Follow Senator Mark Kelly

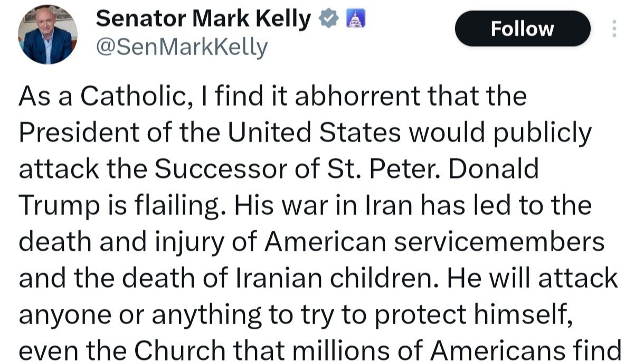[522, 28]
